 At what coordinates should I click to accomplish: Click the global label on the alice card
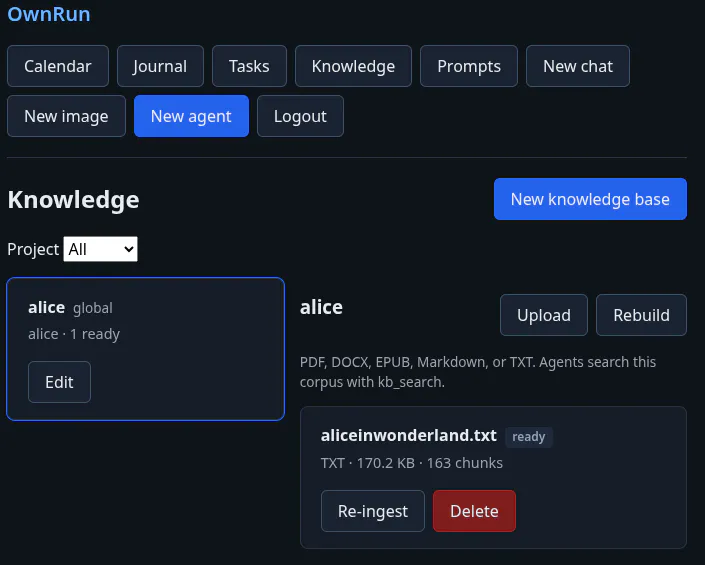click(93, 308)
